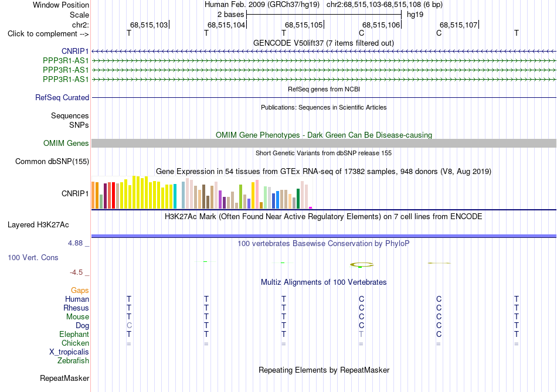Click the Gaps row label

80,291
